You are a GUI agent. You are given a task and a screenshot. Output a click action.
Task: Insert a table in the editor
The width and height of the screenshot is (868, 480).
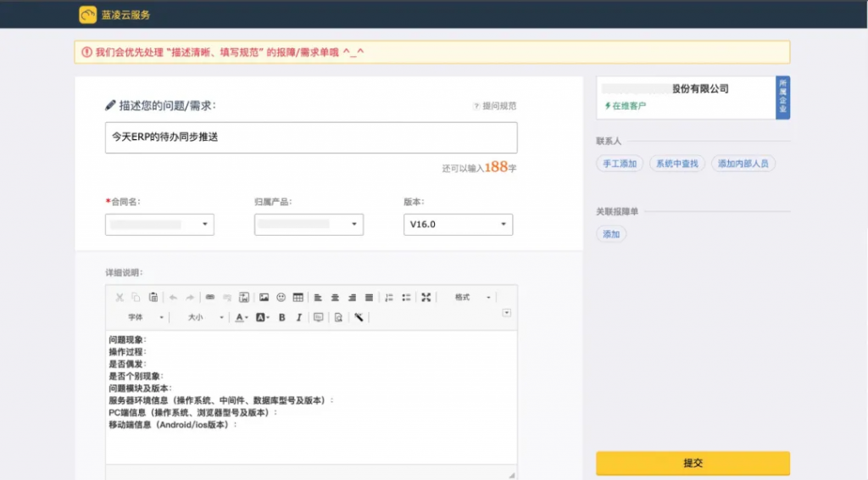tap(298, 298)
